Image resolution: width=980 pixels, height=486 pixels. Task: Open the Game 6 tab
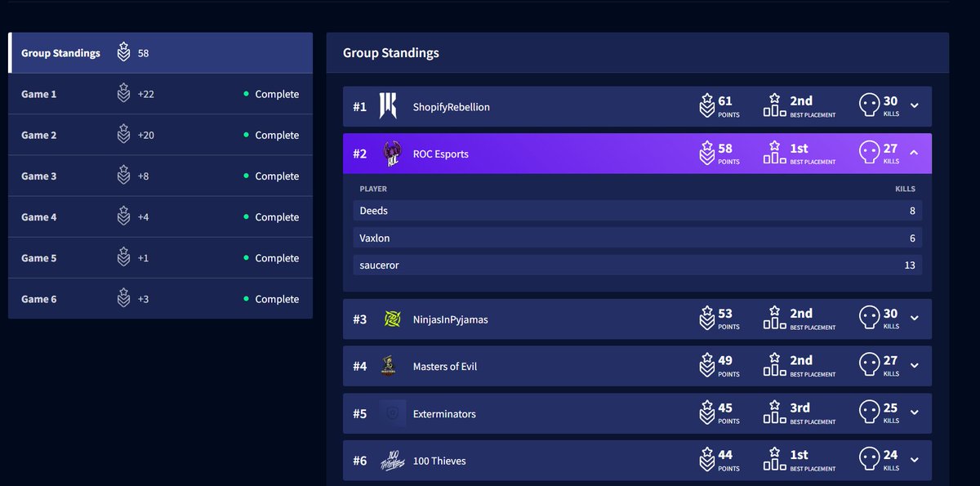161,298
